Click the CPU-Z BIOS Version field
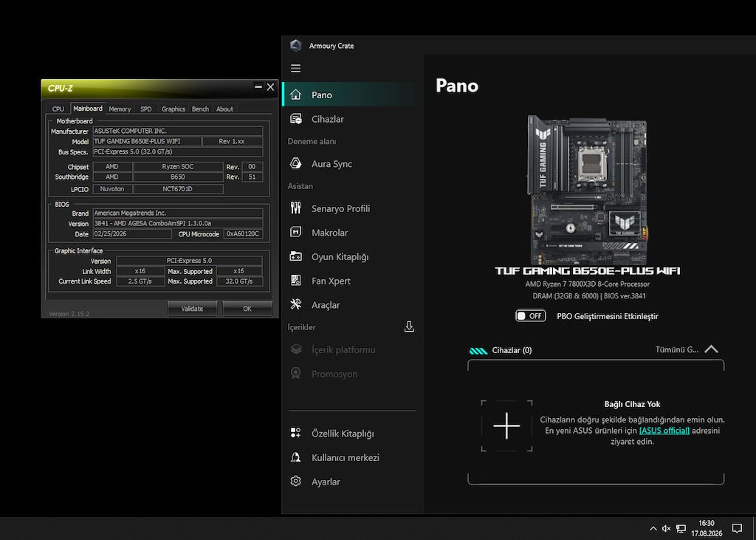The width and height of the screenshot is (756, 540). 177,223
